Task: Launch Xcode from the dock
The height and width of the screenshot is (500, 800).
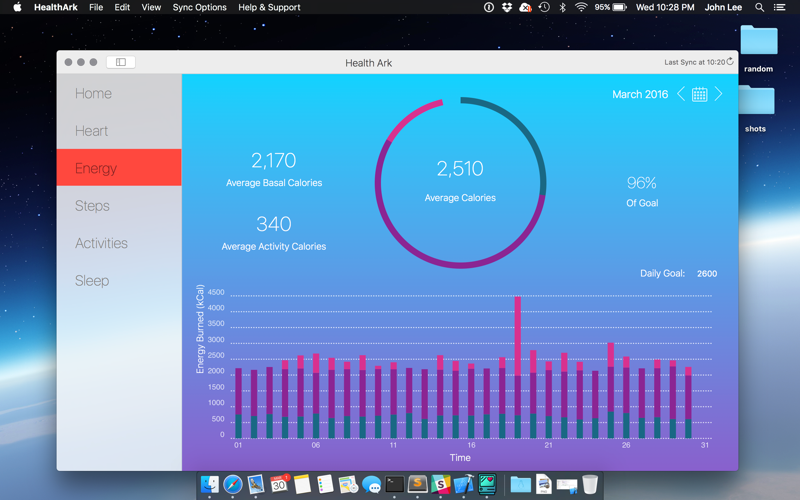Action: pos(464,484)
